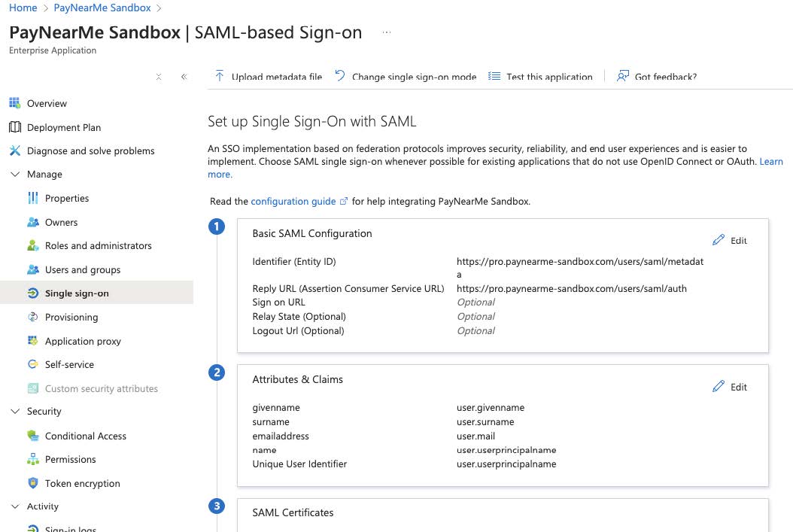Click the Change single sign-on mode undo icon

(x=340, y=76)
